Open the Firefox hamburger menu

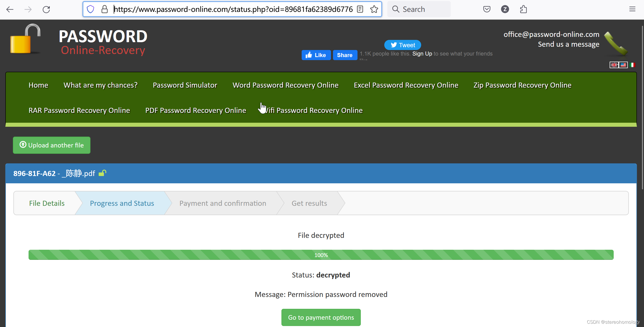click(632, 9)
